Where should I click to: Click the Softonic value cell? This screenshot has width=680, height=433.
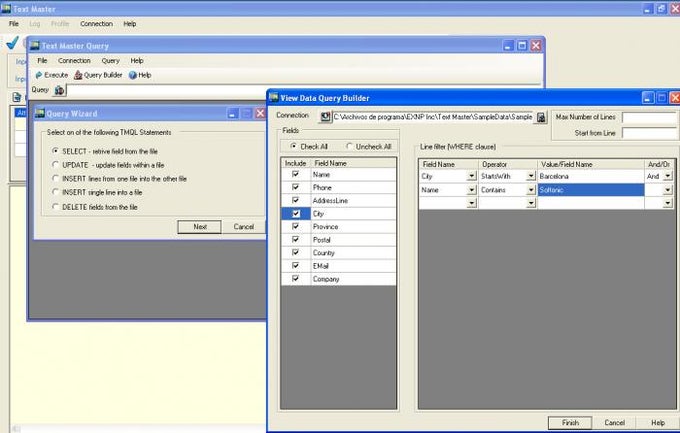(x=591, y=190)
